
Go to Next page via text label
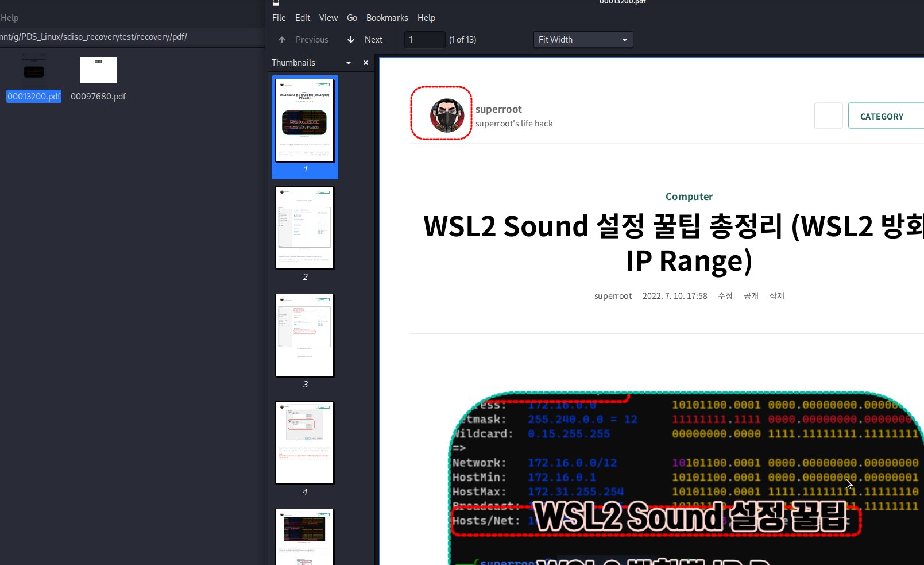[373, 40]
